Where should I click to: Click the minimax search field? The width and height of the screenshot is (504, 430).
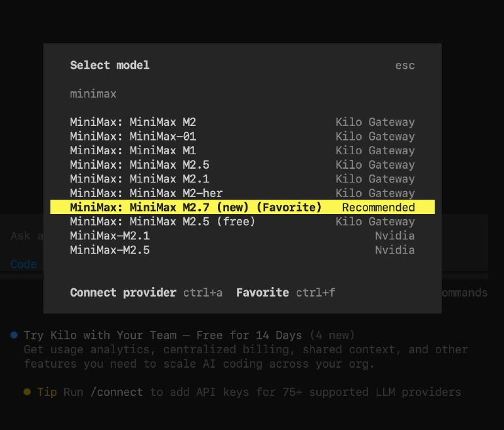[x=242, y=94]
